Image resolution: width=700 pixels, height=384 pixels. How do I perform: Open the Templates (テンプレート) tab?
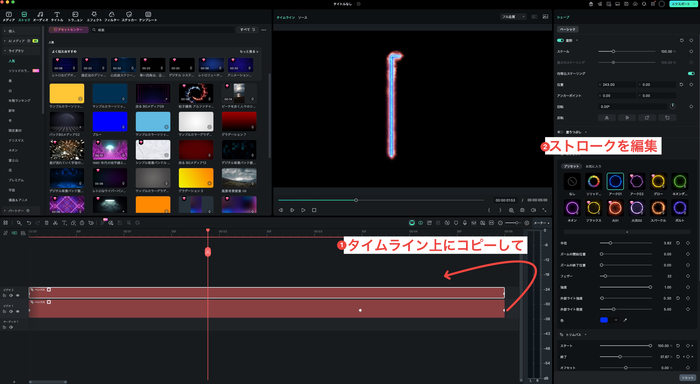pos(148,17)
